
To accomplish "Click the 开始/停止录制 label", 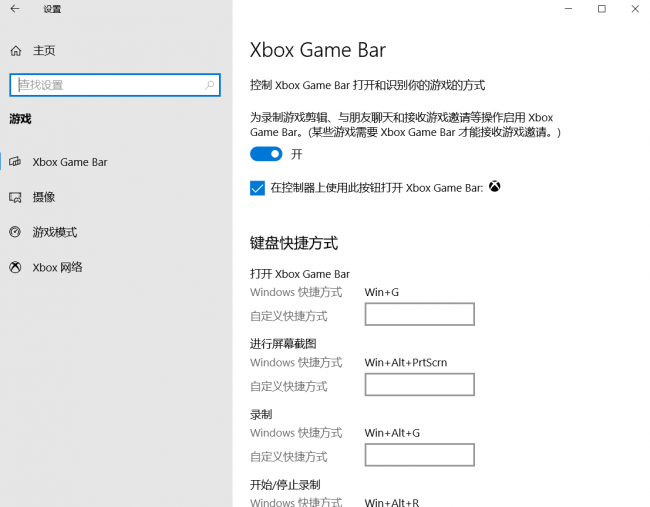I will [285, 485].
